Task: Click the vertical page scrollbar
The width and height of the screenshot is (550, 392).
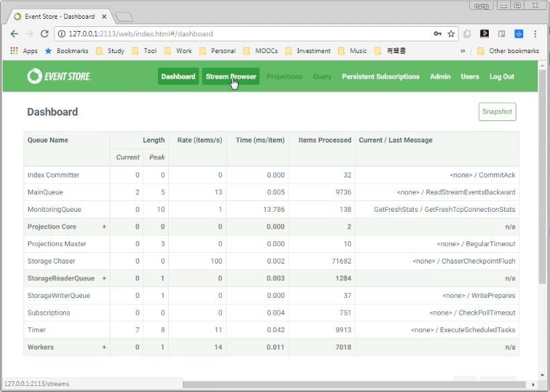Action: (x=543, y=177)
